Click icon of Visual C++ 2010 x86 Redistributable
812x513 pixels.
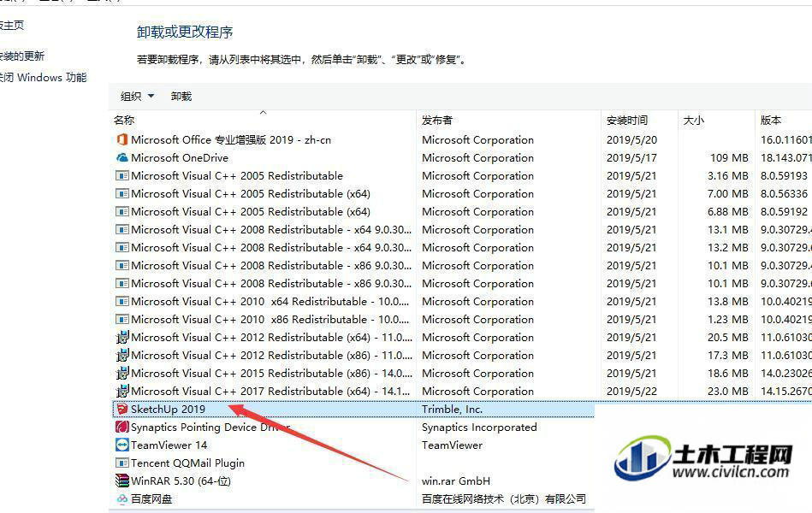pos(122,320)
